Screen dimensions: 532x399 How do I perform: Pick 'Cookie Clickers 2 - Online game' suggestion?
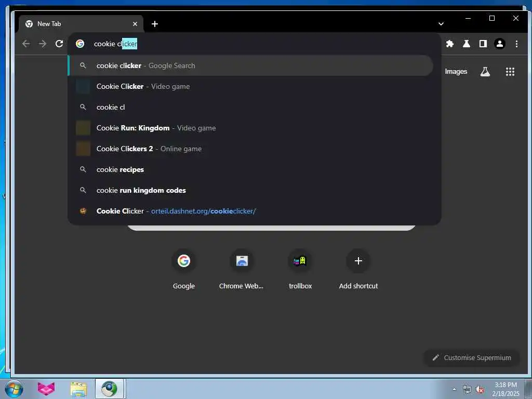tap(250, 149)
